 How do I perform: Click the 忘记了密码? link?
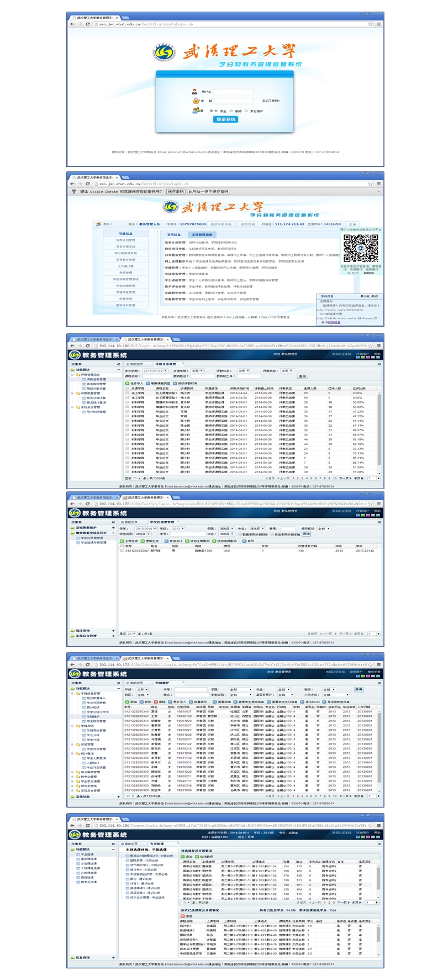(x=271, y=101)
